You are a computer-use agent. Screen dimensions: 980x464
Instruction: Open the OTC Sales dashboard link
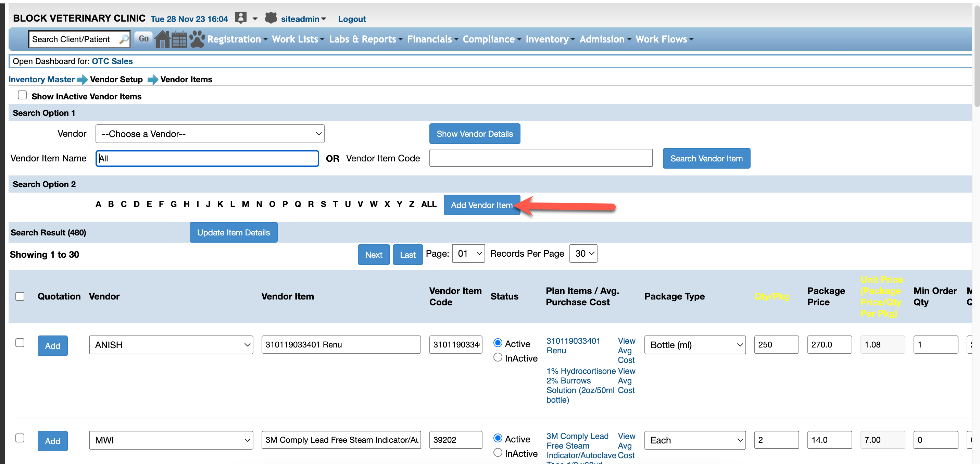point(112,61)
